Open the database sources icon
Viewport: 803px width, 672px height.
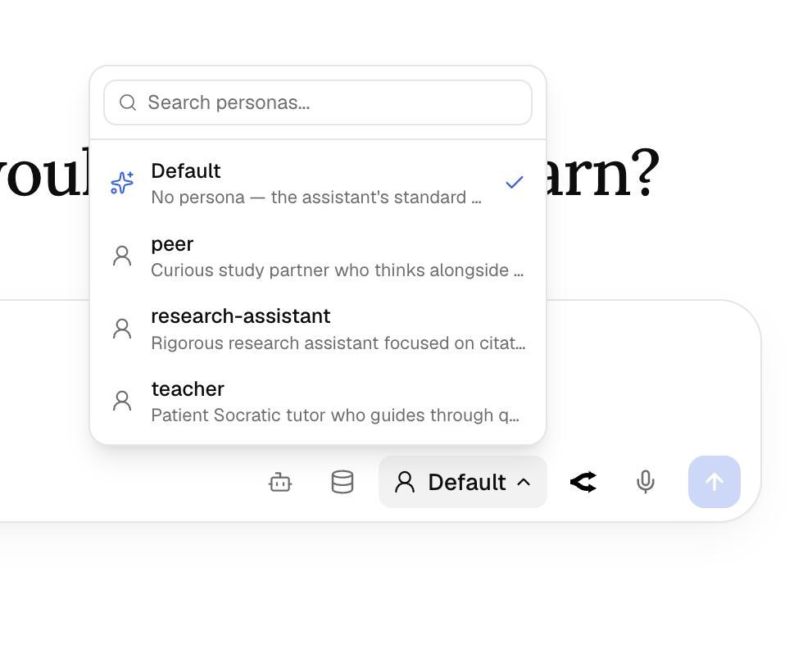(343, 482)
